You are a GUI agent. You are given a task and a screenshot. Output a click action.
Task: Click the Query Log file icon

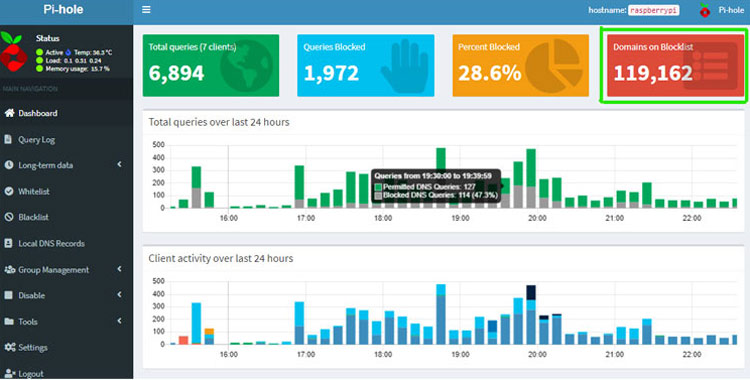8,139
